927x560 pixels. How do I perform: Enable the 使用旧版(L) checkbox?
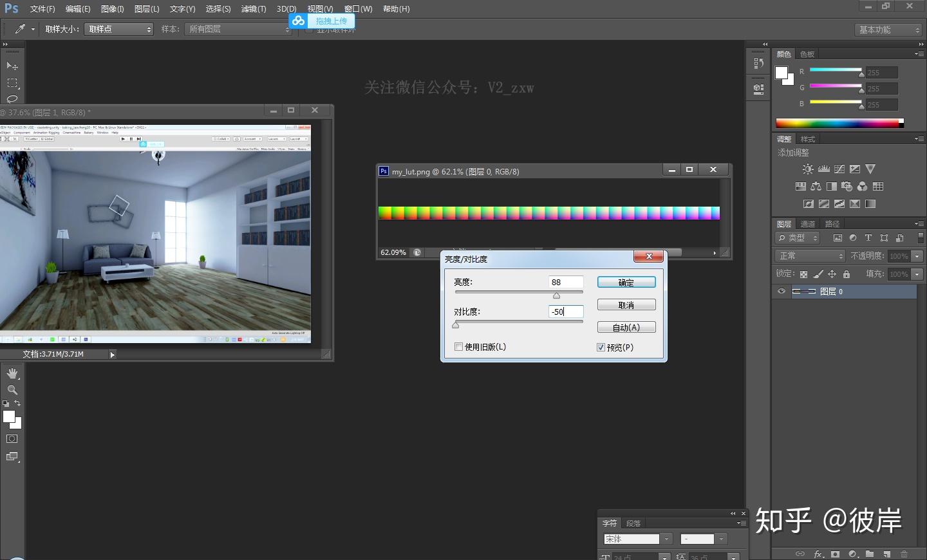coord(458,347)
